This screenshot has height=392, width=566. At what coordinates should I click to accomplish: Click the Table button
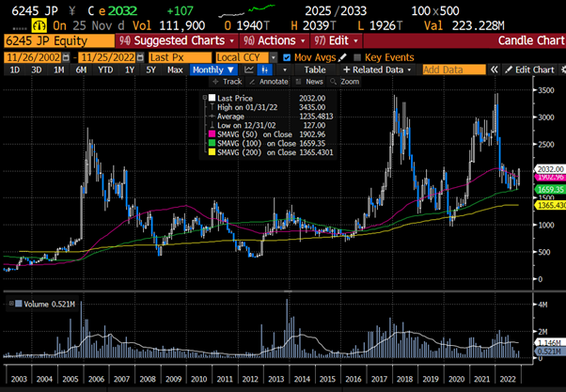[x=315, y=70]
